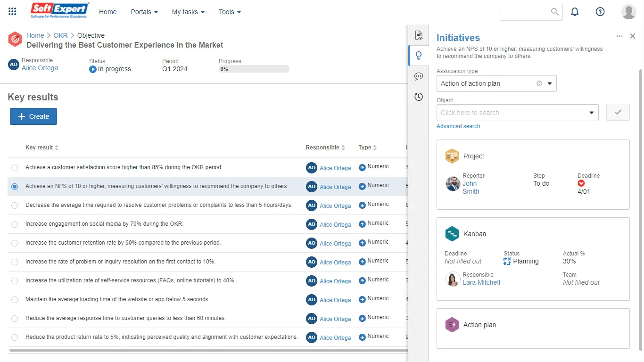Click the objective progress bar
The height and width of the screenshot is (362, 644).
pos(254,69)
